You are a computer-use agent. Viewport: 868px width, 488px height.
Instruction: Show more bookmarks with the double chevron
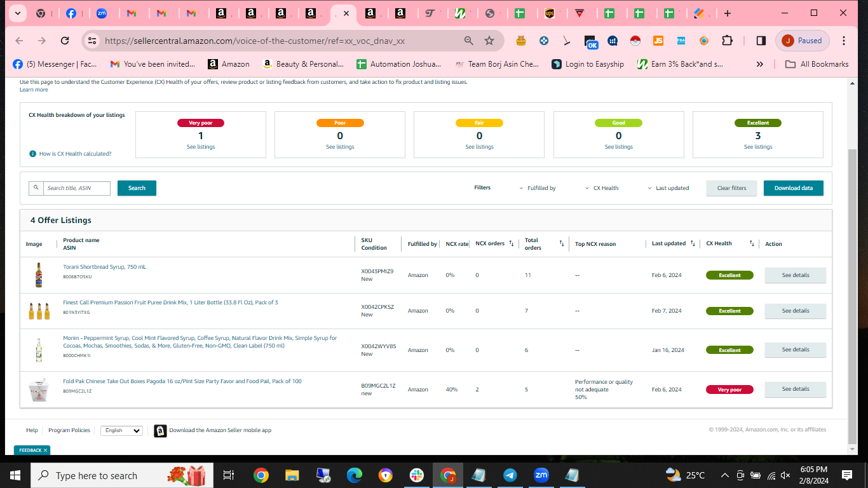click(x=760, y=64)
